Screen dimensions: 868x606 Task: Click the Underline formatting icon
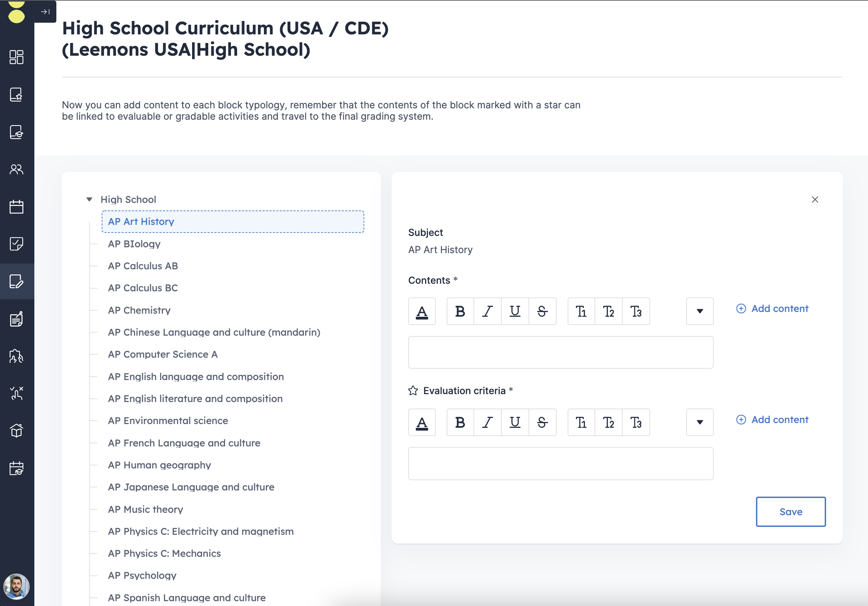coord(514,311)
